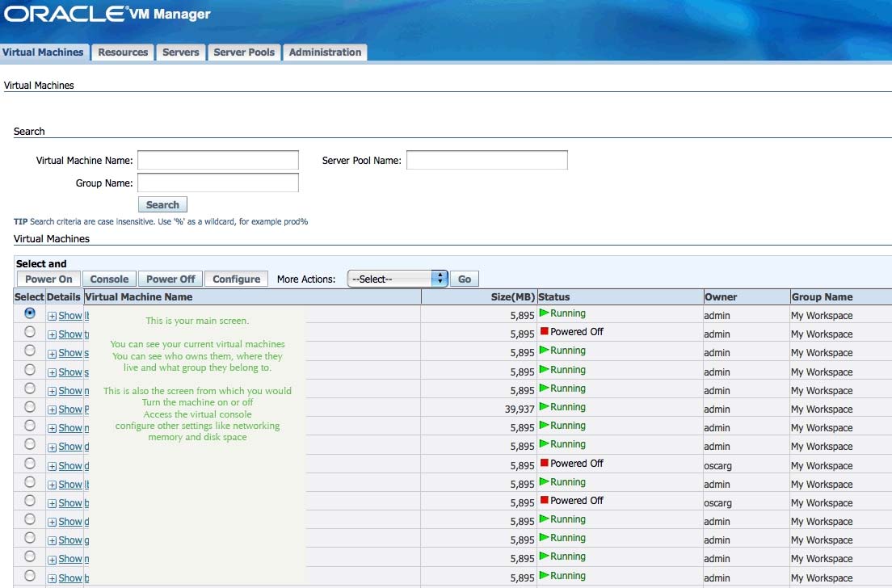Click the plus icon in the 39,937 row
Screen dimensions: 892x588
pyautogui.click(x=52, y=410)
